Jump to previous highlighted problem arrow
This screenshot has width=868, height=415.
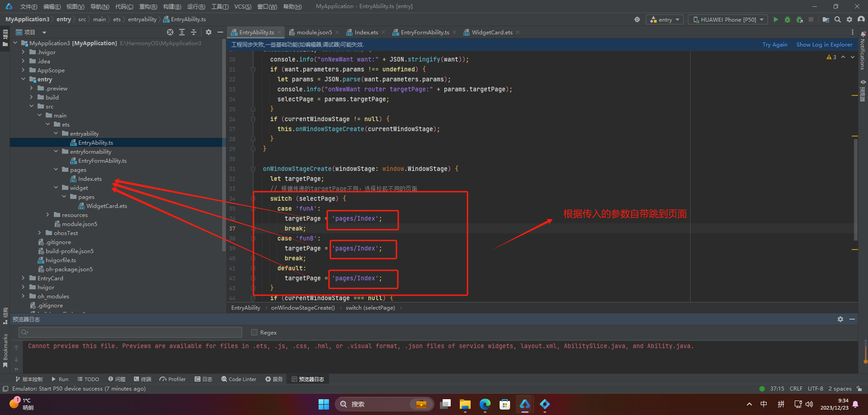coord(843,57)
